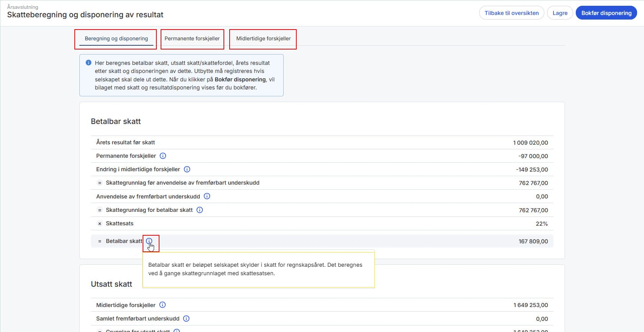Open the Midlertidige forskjeller tab
Image resolution: width=644 pixels, height=332 pixels.
tap(263, 38)
